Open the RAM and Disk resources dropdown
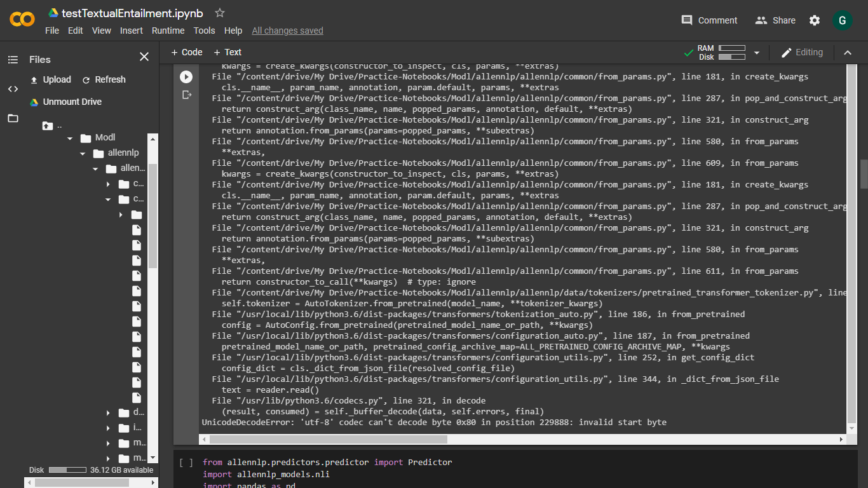This screenshot has height=488, width=868. coord(756,52)
